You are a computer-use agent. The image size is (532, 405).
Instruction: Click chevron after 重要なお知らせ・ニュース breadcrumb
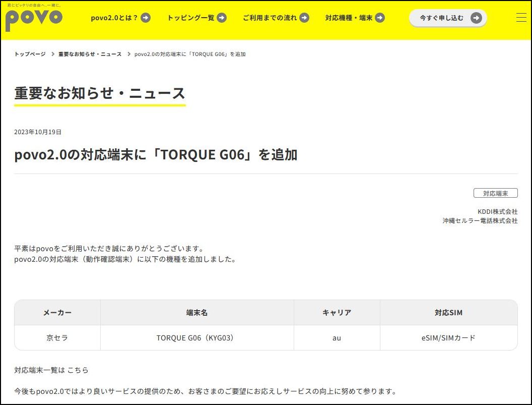128,54
